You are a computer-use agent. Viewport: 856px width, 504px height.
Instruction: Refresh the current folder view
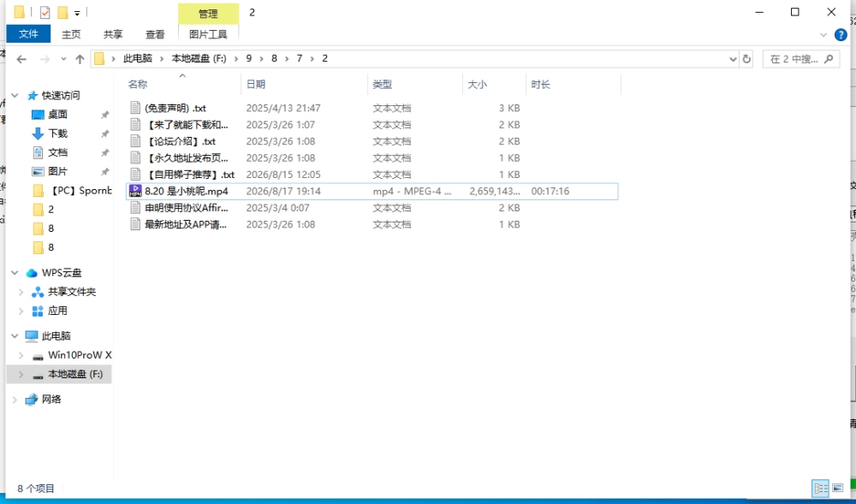746,59
